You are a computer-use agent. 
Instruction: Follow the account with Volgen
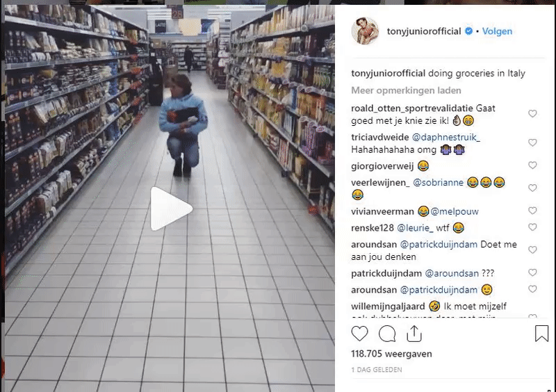coord(497,31)
